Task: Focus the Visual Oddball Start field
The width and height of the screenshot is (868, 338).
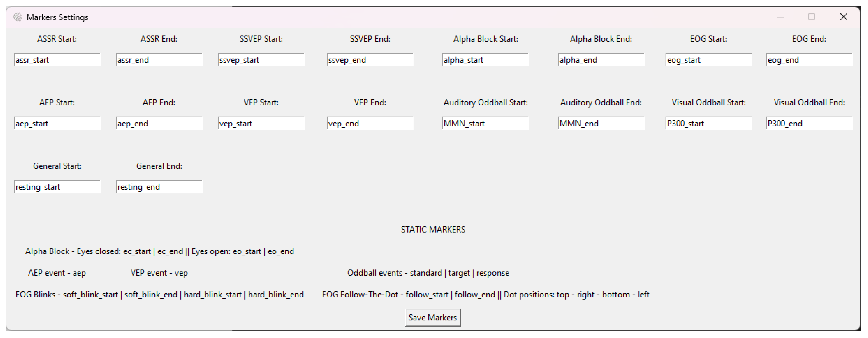Action: pos(709,124)
